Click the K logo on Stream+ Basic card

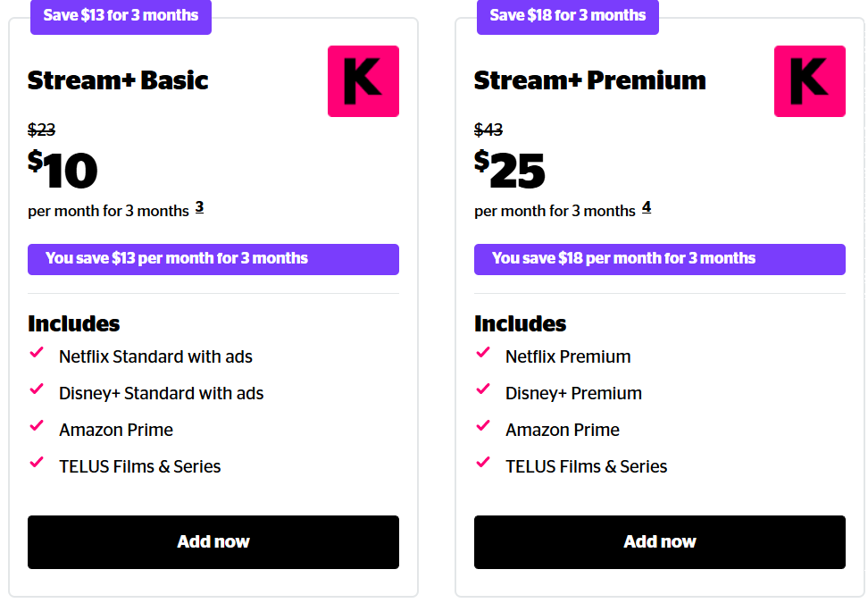click(363, 80)
